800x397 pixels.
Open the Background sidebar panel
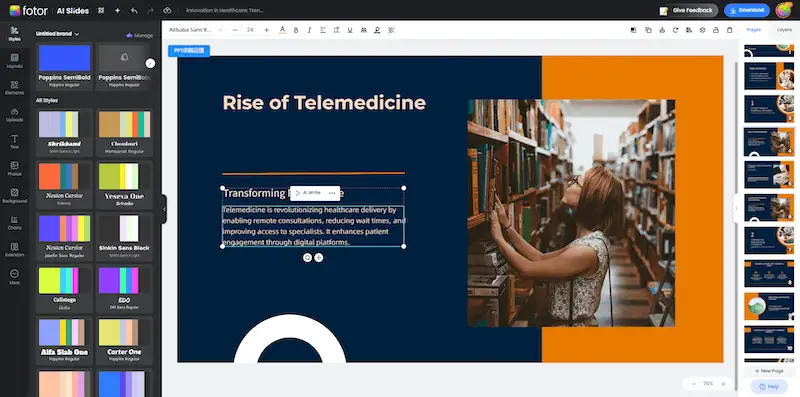(x=14, y=196)
